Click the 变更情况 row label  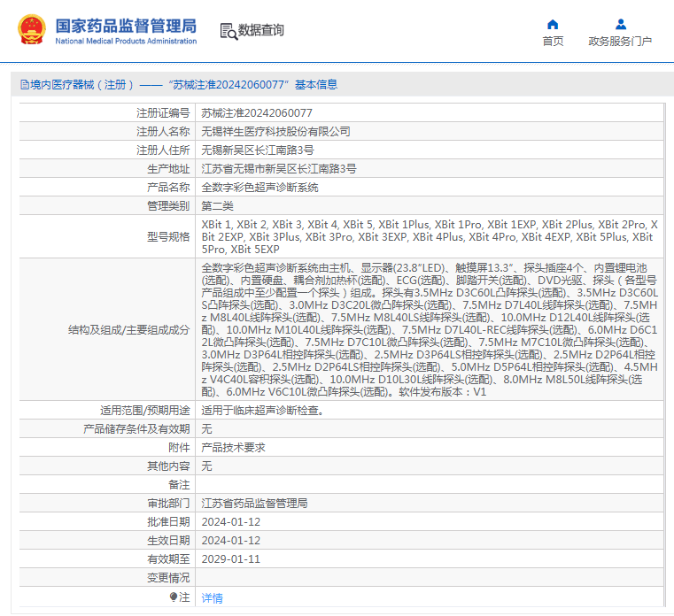pos(168,577)
